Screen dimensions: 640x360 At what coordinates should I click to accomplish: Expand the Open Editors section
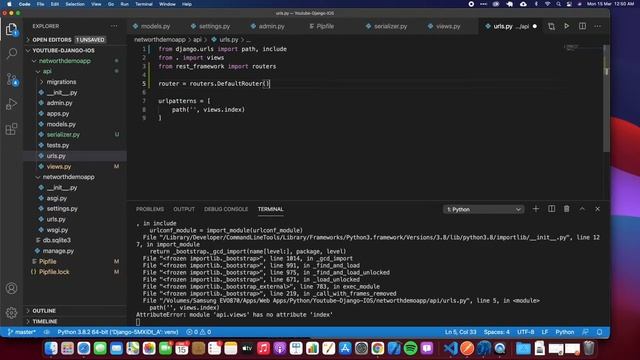76,40
